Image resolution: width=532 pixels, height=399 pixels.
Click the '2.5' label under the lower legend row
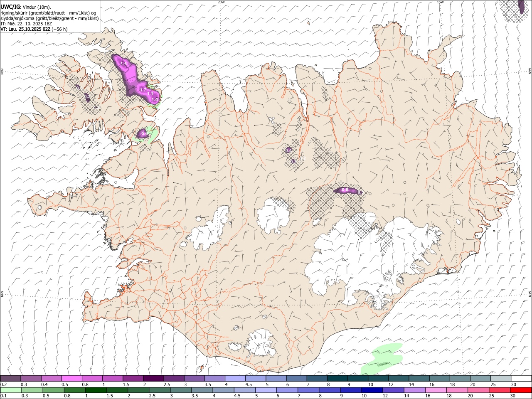(x=151, y=396)
